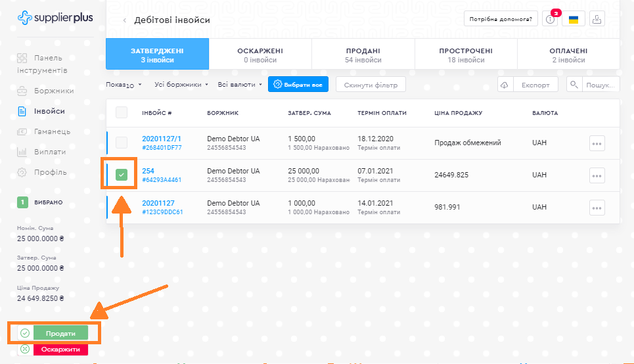Open Гаманець in the sidebar

[52, 131]
